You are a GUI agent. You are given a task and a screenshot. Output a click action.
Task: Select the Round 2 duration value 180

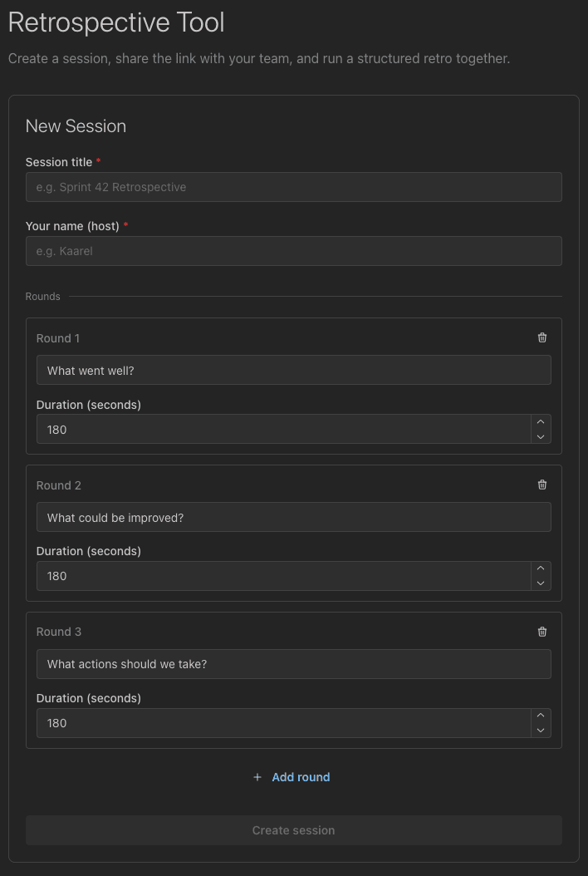coord(282,576)
